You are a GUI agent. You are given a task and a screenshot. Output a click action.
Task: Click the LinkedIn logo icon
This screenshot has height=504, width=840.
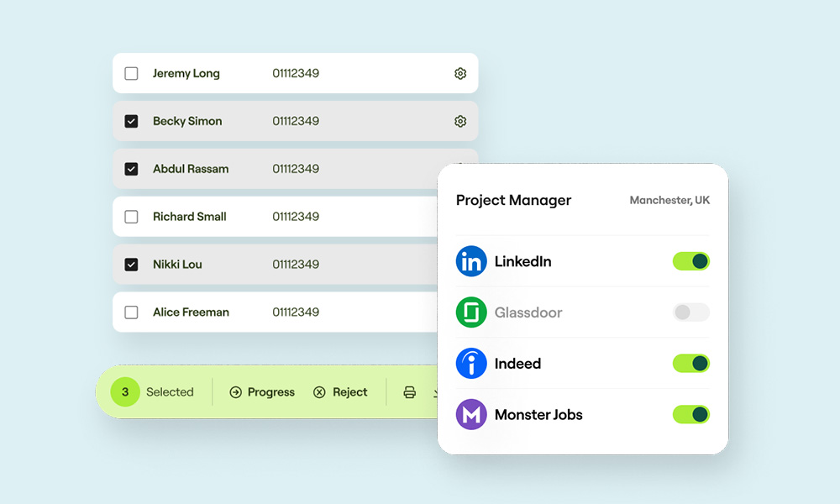point(471,261)
